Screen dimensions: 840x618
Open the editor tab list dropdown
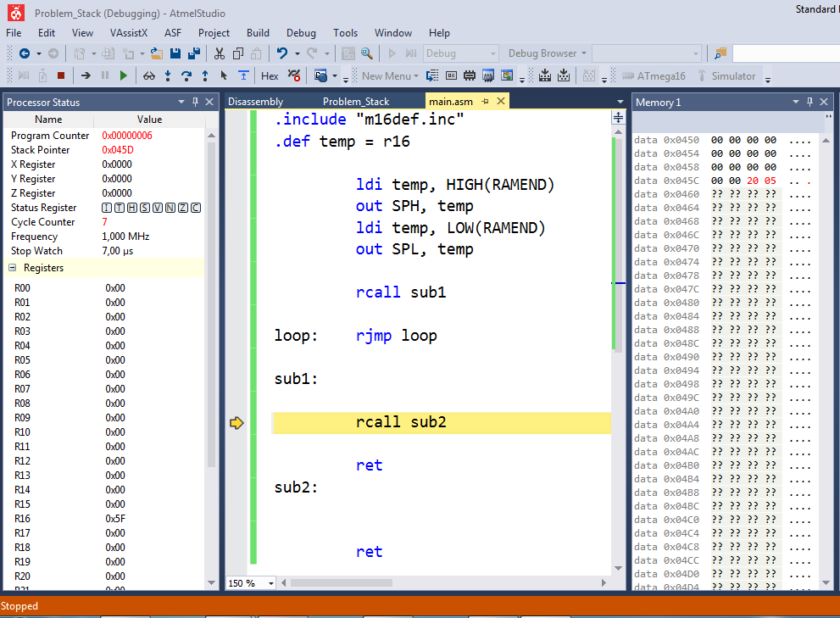[620, 101]
